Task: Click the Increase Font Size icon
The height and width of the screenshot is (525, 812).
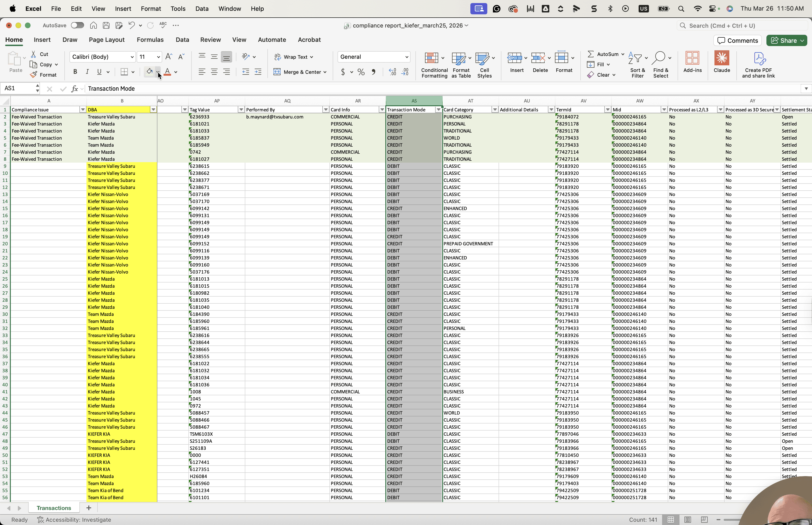Action: tap(169, 57)
